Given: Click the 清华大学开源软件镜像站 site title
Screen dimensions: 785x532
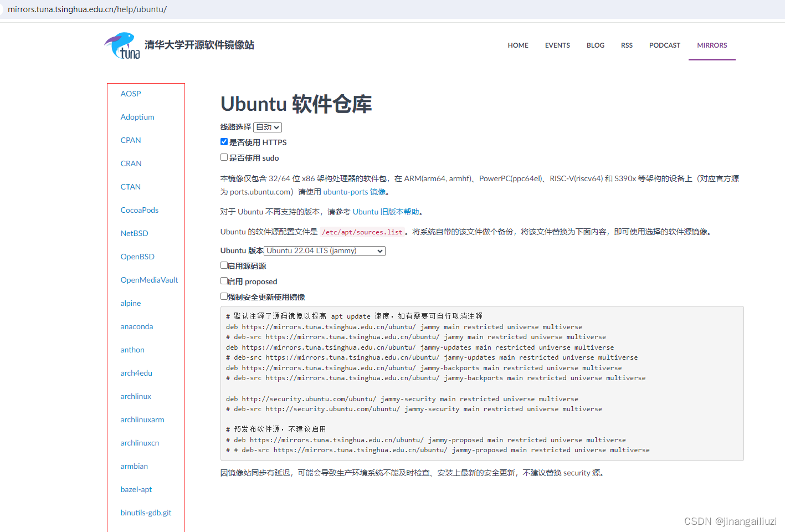Looking at the screenshot, I should coord(199,45).
